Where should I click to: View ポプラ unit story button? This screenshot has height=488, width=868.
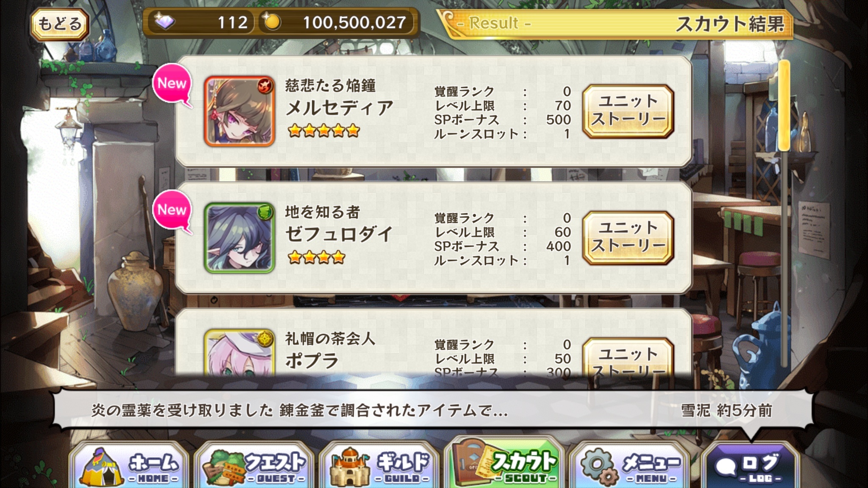click(628, 357)
